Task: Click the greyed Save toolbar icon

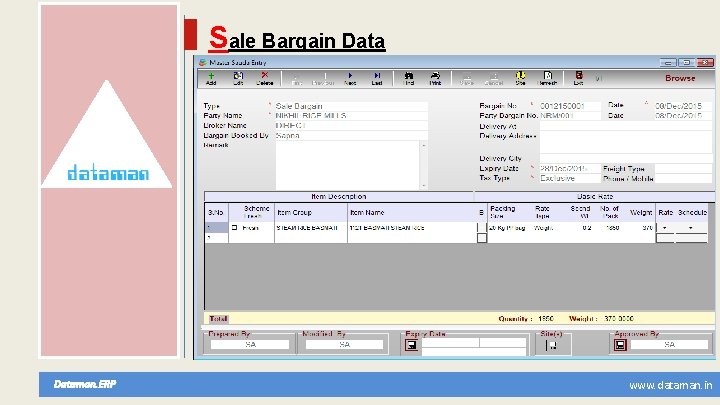Action: click(467, 79)
